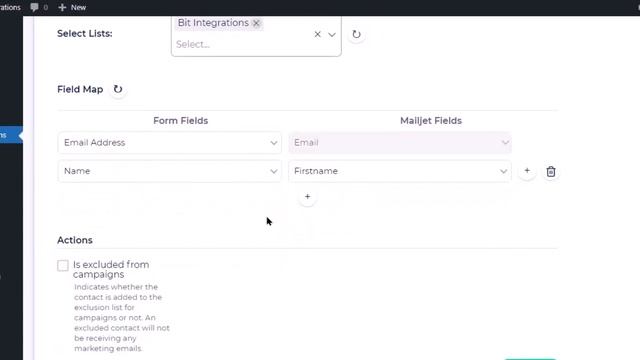Add a new field map row below
Viewport: 640px width, 360px height.
point(307,197)
